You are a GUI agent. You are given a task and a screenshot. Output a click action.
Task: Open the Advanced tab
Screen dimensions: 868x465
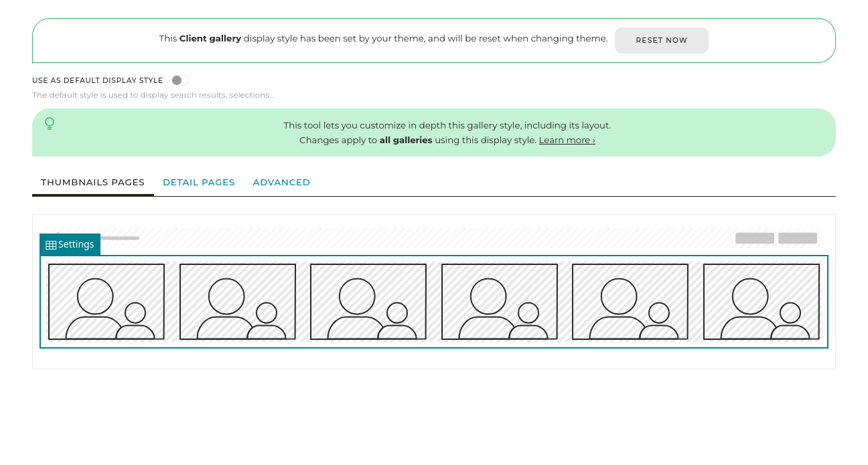click(x=281, y=182)
